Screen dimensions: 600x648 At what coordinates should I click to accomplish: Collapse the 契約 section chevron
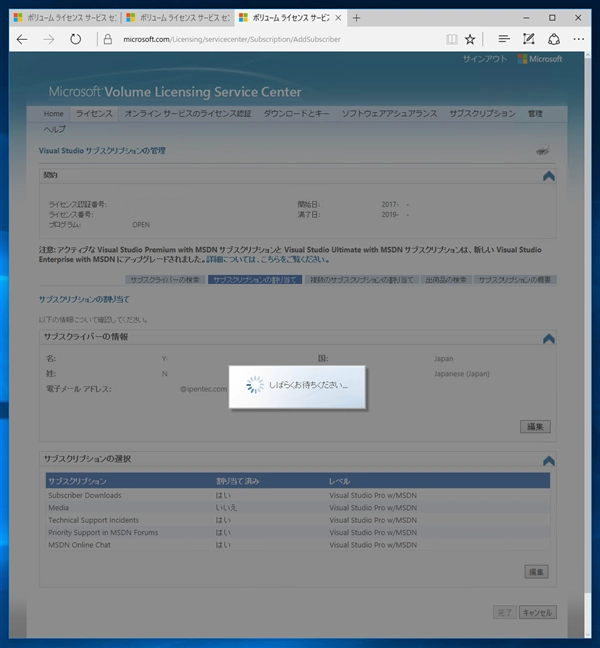(549, 176)
